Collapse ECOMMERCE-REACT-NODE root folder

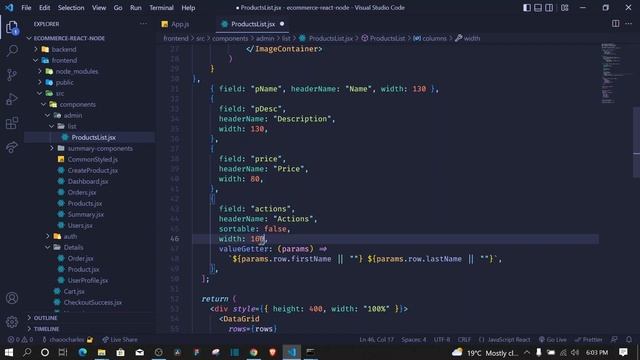pos(69,38)
